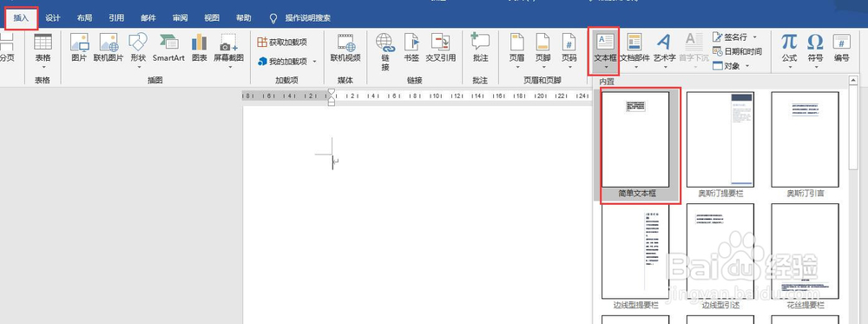Open the 屏幕截图 dropdown
This screenshot has width=868, height=324.
tap(228, 50)
